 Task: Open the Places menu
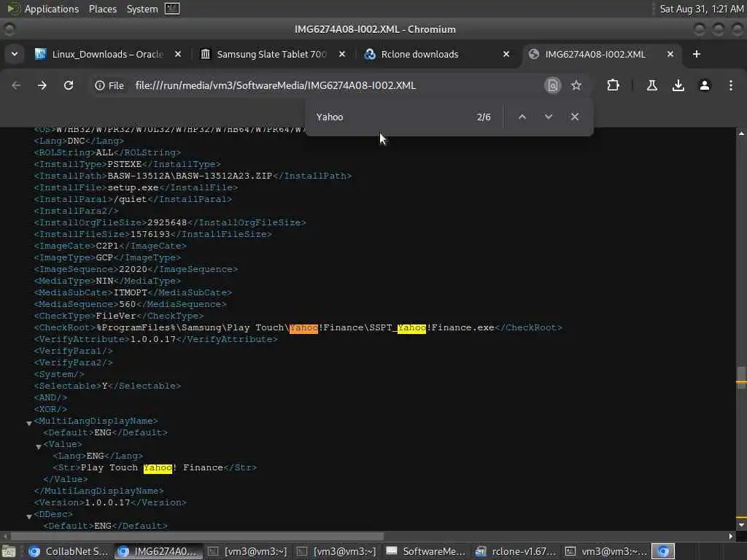103,9
